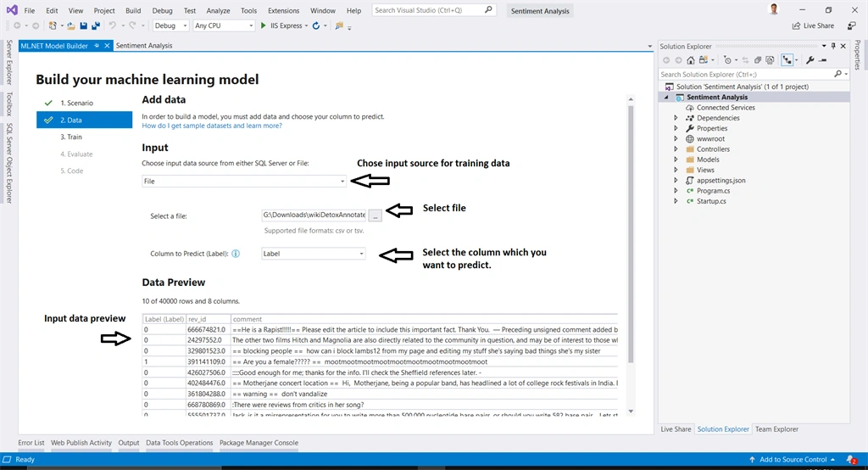This screenshot has height=470, width=868.
Task: Click the Collapse All icon in Solution Explorer
Action: point(758,60)
